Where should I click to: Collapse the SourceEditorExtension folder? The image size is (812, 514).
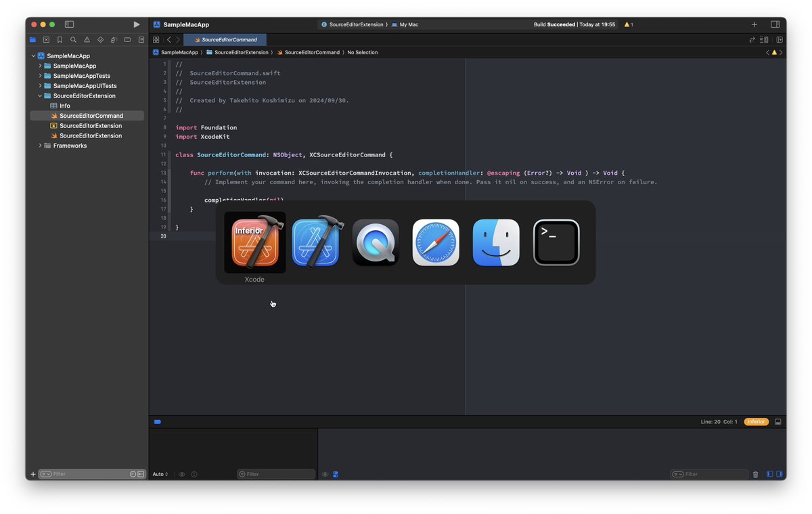pos(40,96)
